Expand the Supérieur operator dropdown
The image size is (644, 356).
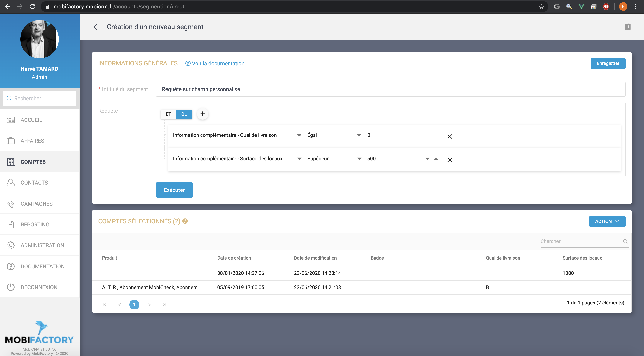pyautogui.click(x=359, y=159)
